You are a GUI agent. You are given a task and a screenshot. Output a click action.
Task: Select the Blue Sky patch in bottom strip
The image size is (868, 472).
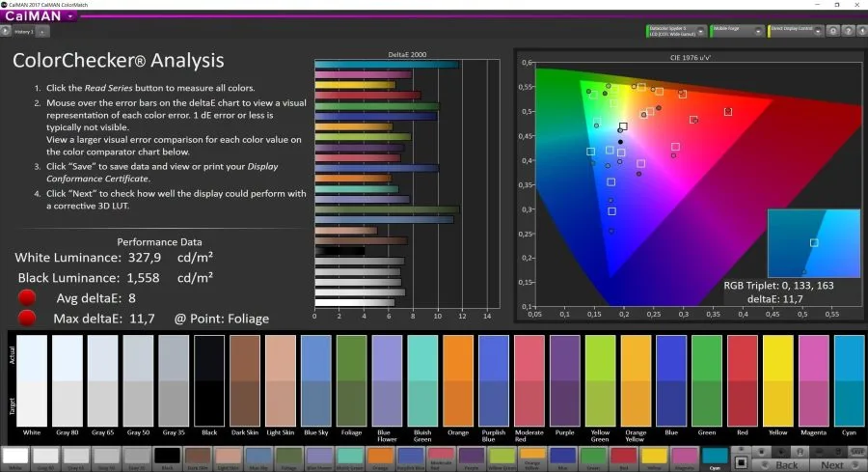point(258,458)
